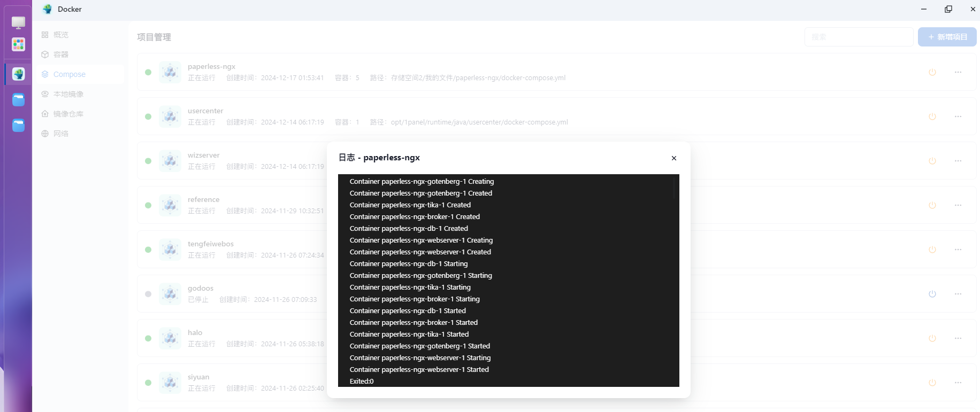Select the usercenter project name
This screenshot has width=980, height=412.
[205, 111]
